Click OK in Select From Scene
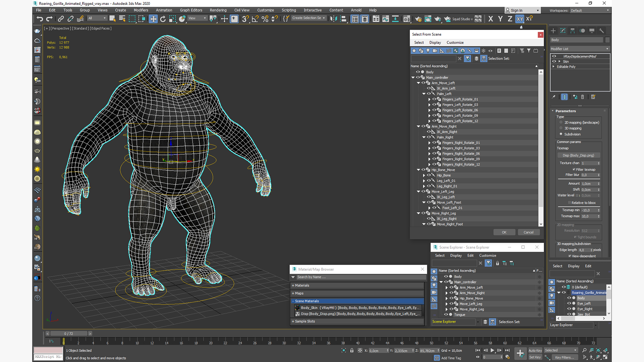This screenshot has width=644, height=362. [504, 232]
